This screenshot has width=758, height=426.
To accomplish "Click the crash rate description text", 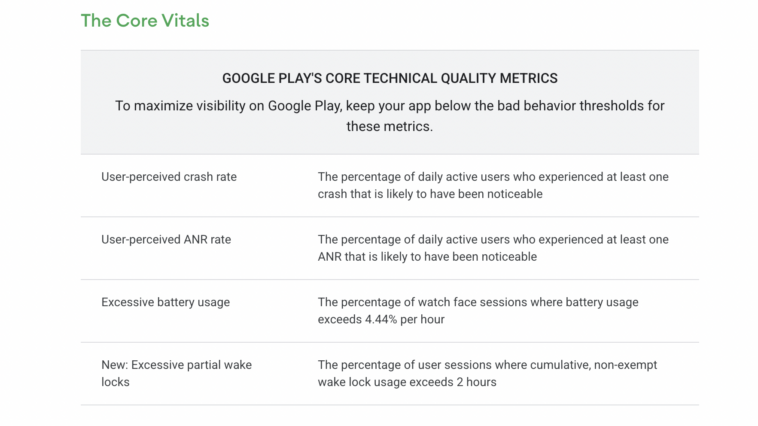I will coord(493,185).
